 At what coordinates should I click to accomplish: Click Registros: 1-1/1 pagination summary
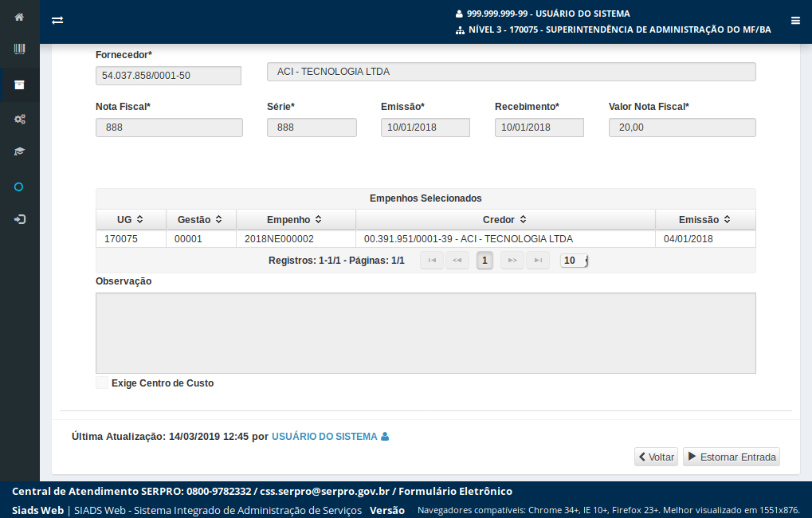336,261
